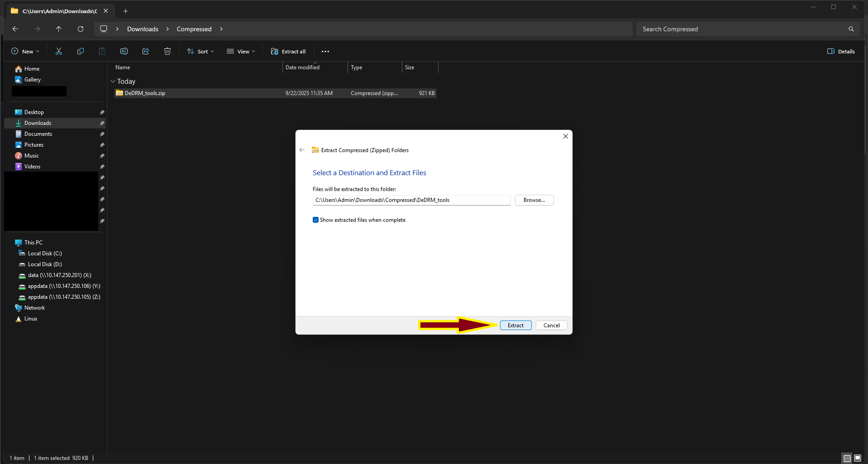Image resolution: width=868 pixels, height=464 pixels.
Task: Click the Cut scissors icon in toolbar
Action: 59,52
